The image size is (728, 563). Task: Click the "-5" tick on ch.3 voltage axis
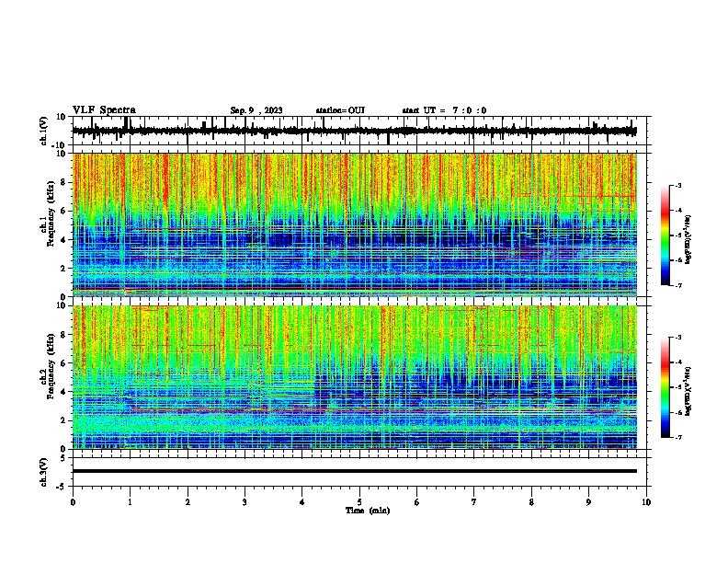[x=62, y=487]
